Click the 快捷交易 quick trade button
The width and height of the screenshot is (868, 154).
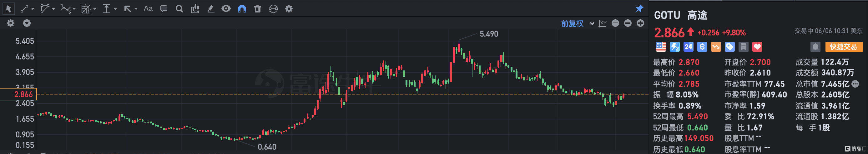[844, 47]
